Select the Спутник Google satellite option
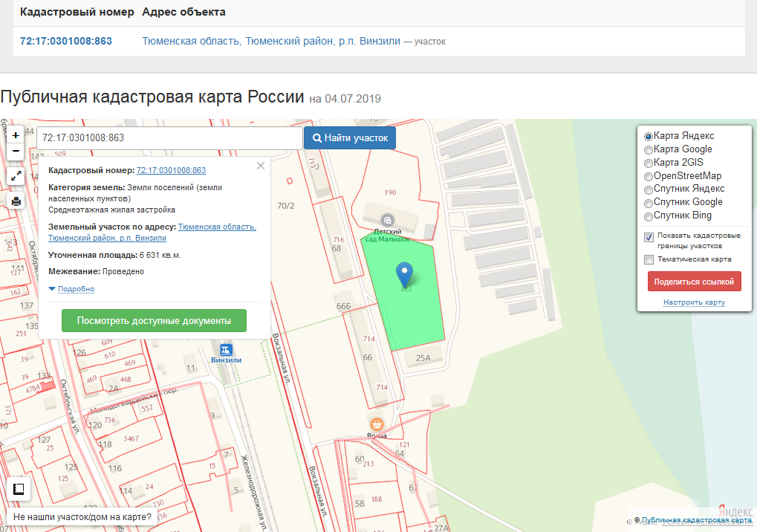The image size is (757, 532). [x=649, y=203]
